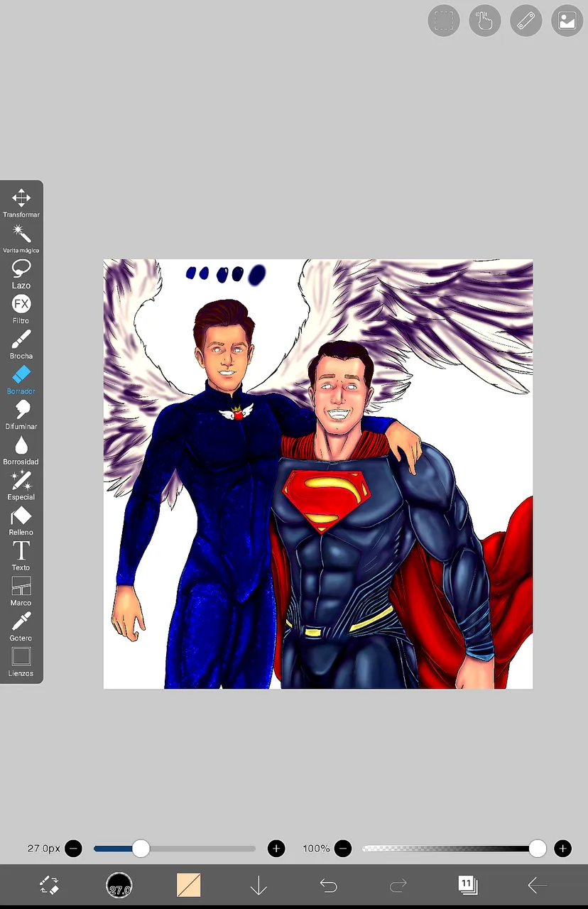Open the material image icon at top
Screen dimensions: 588x909
(x=567, y=21)
